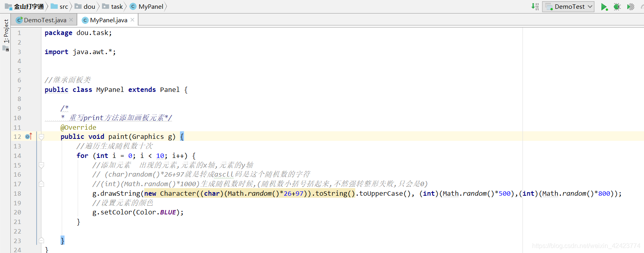Viewport: 644px width, 253px height.
Task: Click g.setColor(Color.BLUE) statement
Action: [x=138, y=212]
